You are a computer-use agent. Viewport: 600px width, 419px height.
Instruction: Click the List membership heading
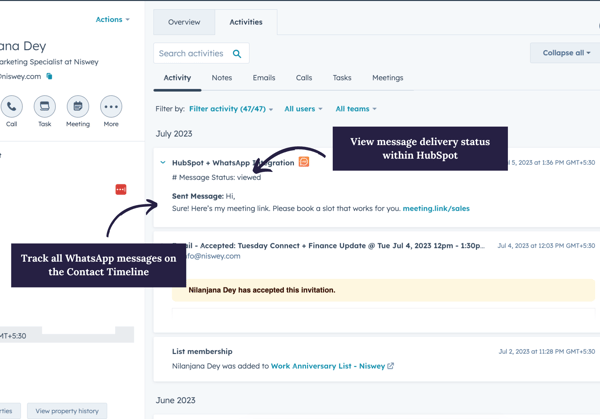[x=202, y=351]
